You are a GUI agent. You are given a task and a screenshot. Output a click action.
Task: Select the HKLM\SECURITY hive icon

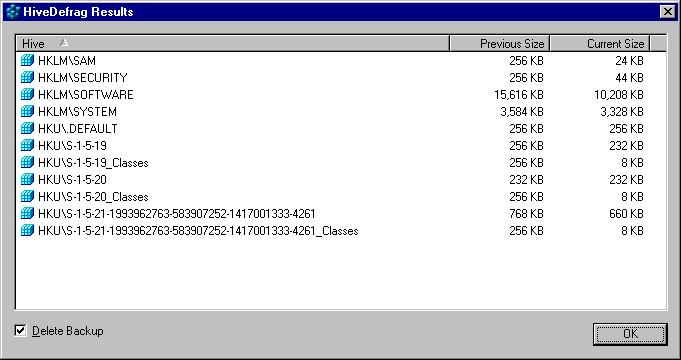[x=27, y=77]
